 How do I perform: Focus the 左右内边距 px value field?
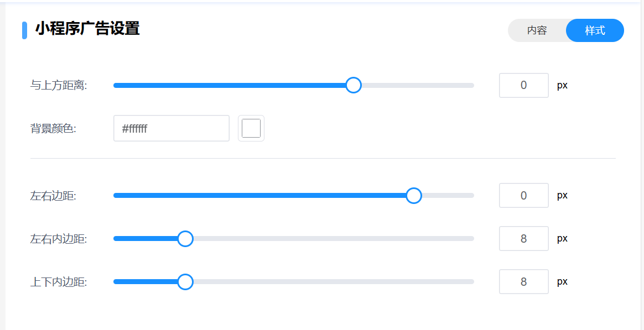click(523, 239)
